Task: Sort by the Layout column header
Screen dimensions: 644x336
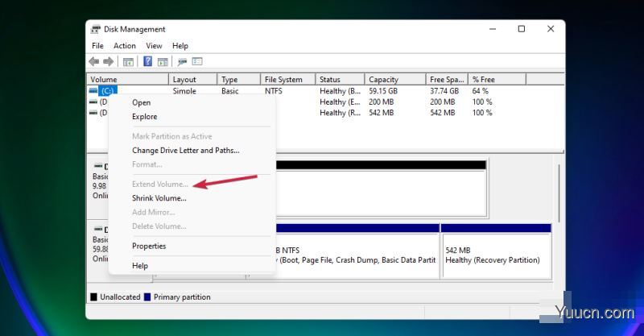Action: [192, 80]
